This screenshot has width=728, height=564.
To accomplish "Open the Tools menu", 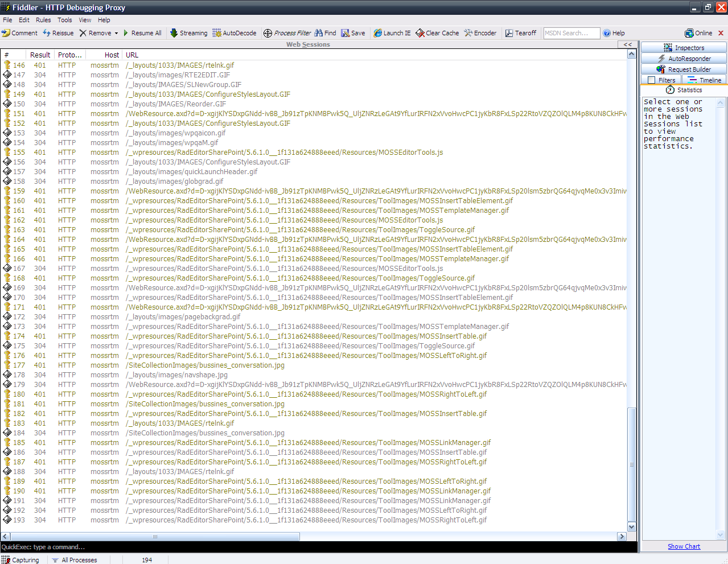I will coord(65,20).
